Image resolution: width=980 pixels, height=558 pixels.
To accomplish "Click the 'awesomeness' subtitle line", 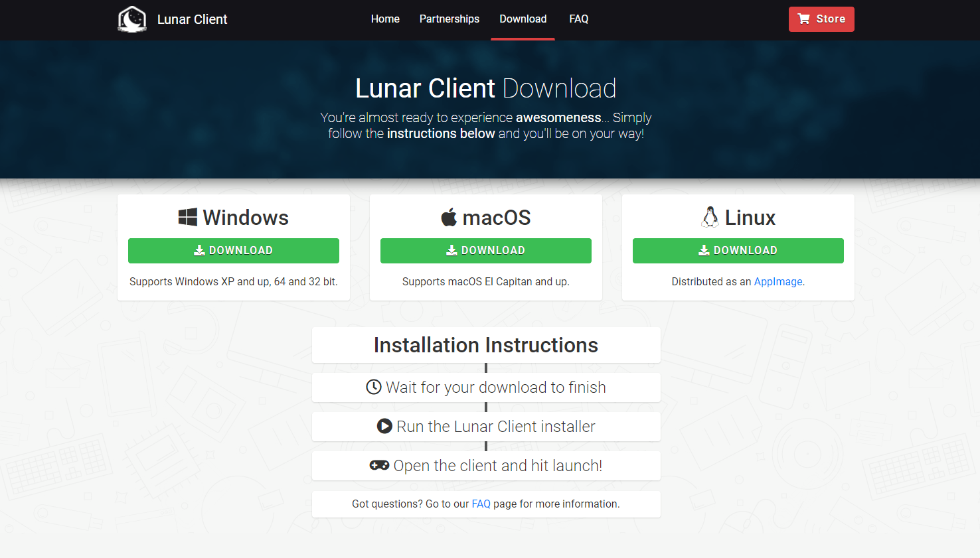I will point(486,117).
